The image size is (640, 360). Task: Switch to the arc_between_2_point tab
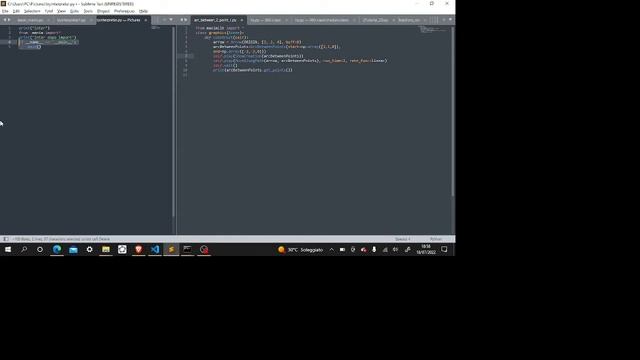point(215,20)
